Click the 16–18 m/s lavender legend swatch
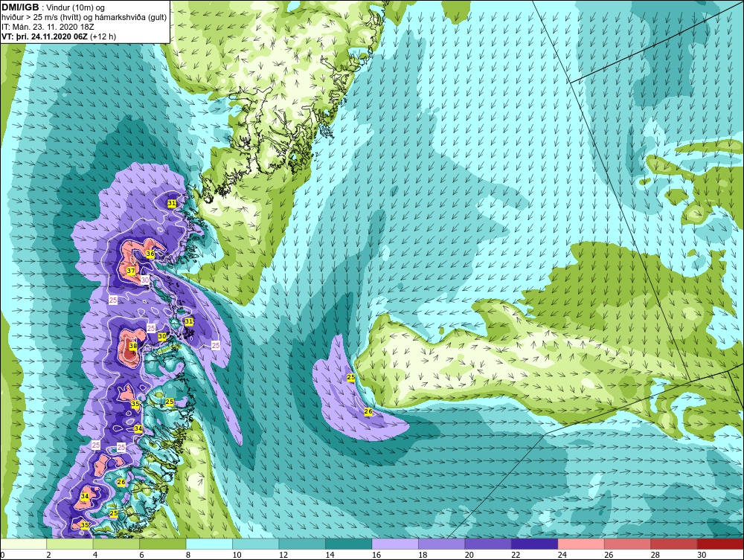This screenshot has height=560, width=744. tap(395, 544)
